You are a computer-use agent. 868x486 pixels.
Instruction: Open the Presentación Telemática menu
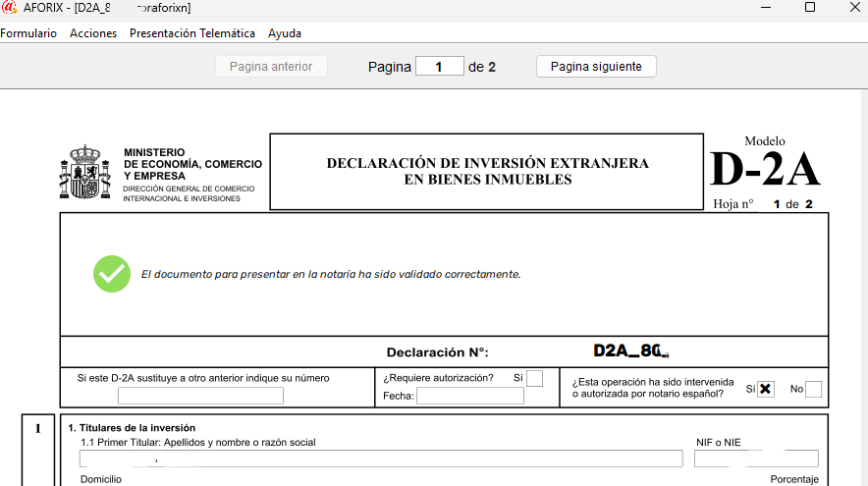pyautogui.click(x=192, y=33)
